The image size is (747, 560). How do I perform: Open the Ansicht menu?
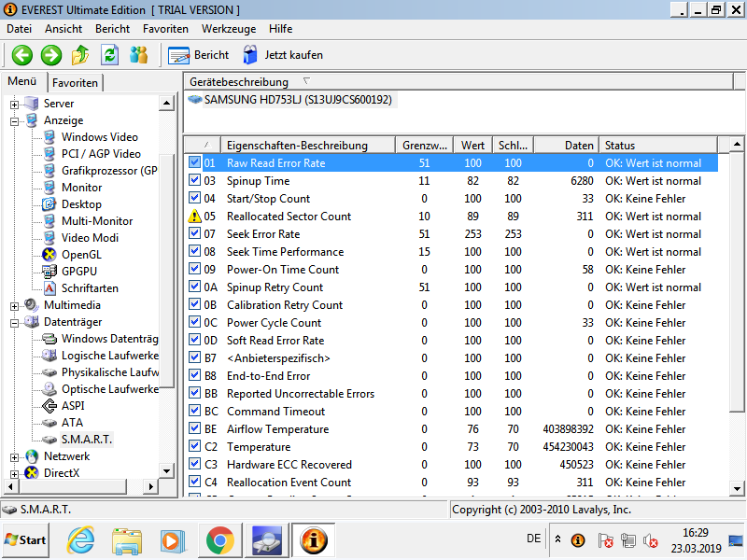point(63,29)
